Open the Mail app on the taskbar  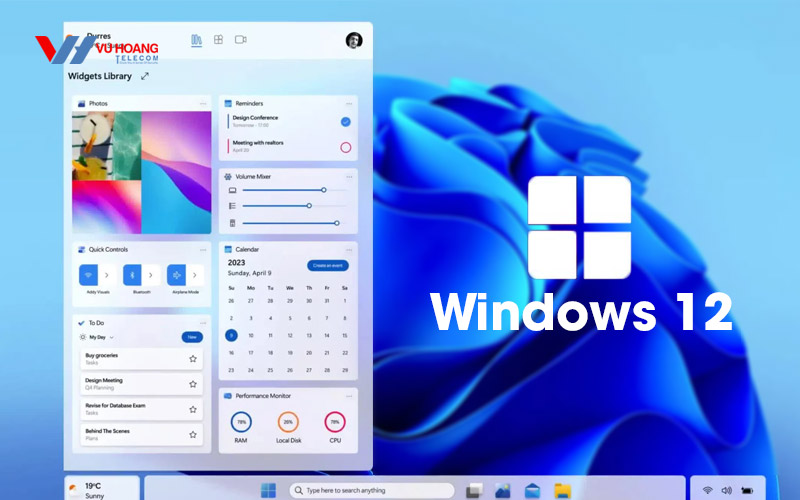[532, 490]
